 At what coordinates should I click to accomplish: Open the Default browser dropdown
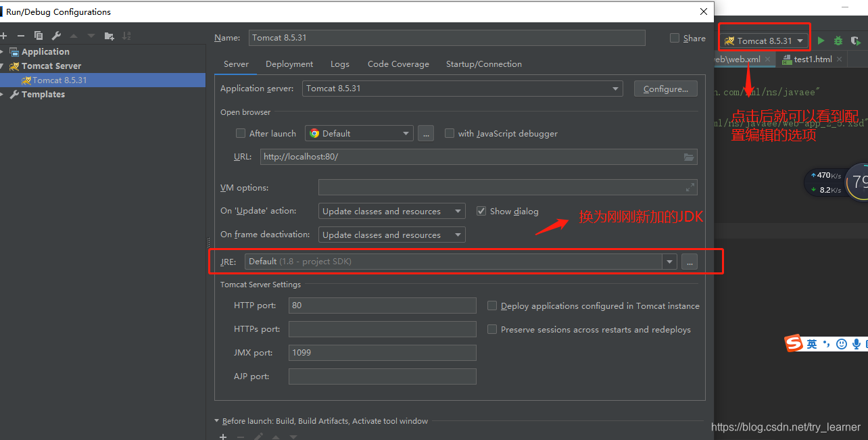359,133
